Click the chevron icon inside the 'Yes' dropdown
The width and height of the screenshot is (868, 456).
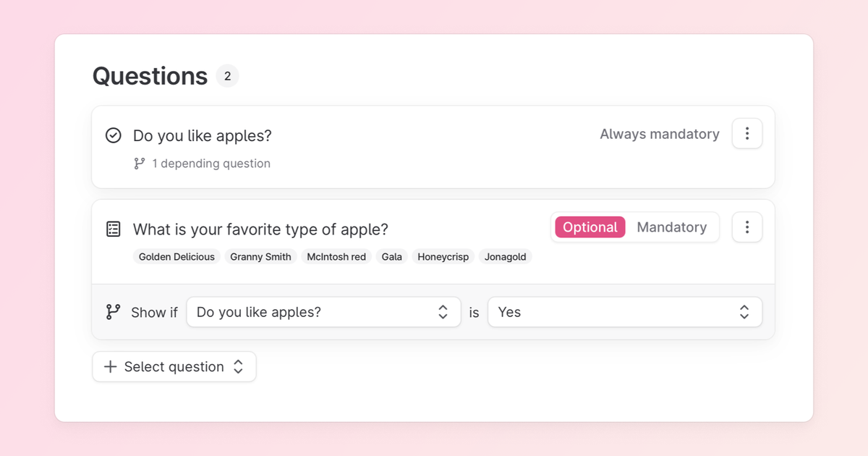click(744, 312)
